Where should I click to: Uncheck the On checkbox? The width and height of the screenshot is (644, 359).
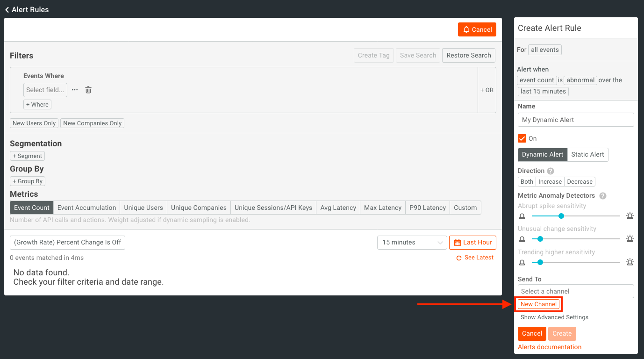(522, 138)
